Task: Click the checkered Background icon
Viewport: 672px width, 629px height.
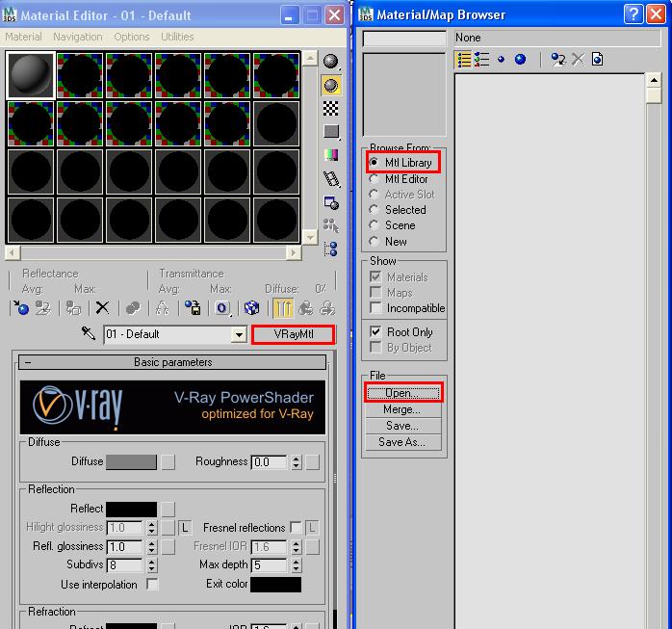Action: (x=331, y=109)
